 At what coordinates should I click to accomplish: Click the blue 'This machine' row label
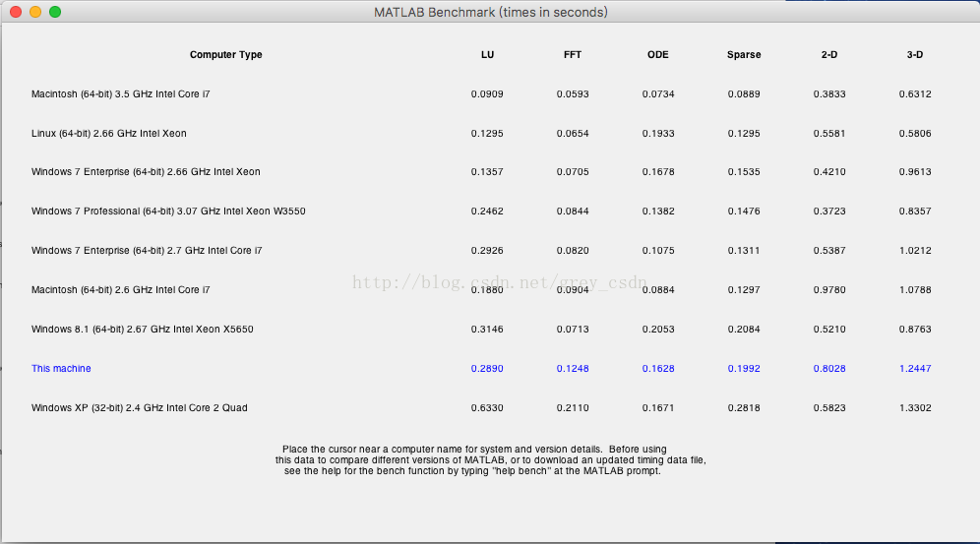61,369
